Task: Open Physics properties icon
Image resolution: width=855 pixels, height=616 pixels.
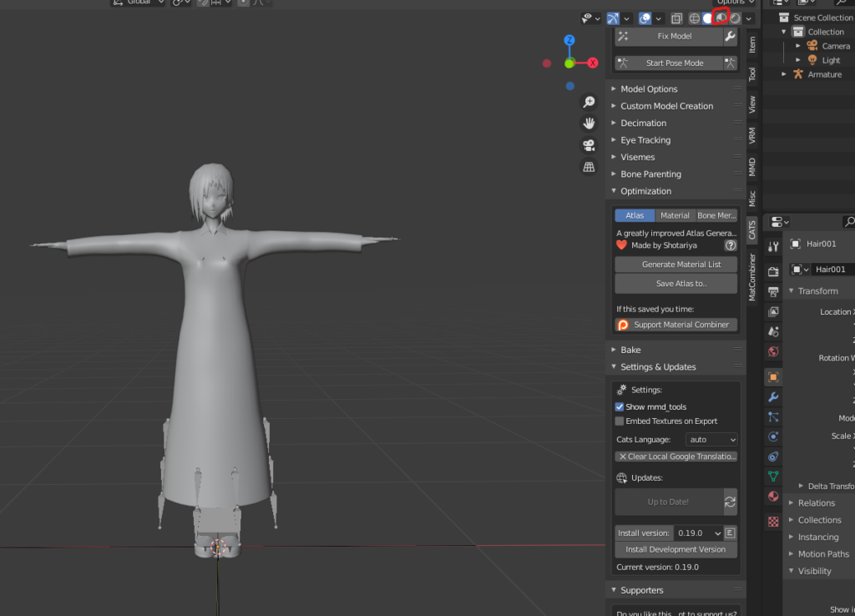Action: [773, 437]
